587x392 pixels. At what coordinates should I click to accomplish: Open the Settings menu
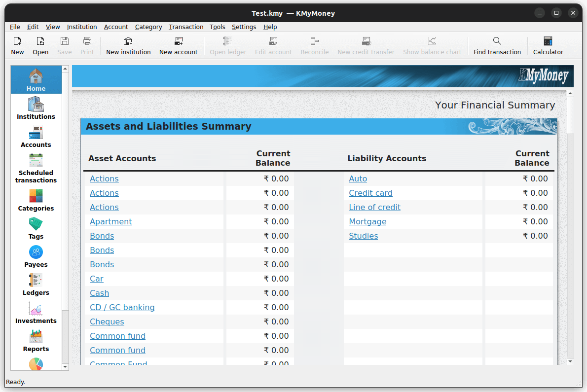click(x=244, y=27)
